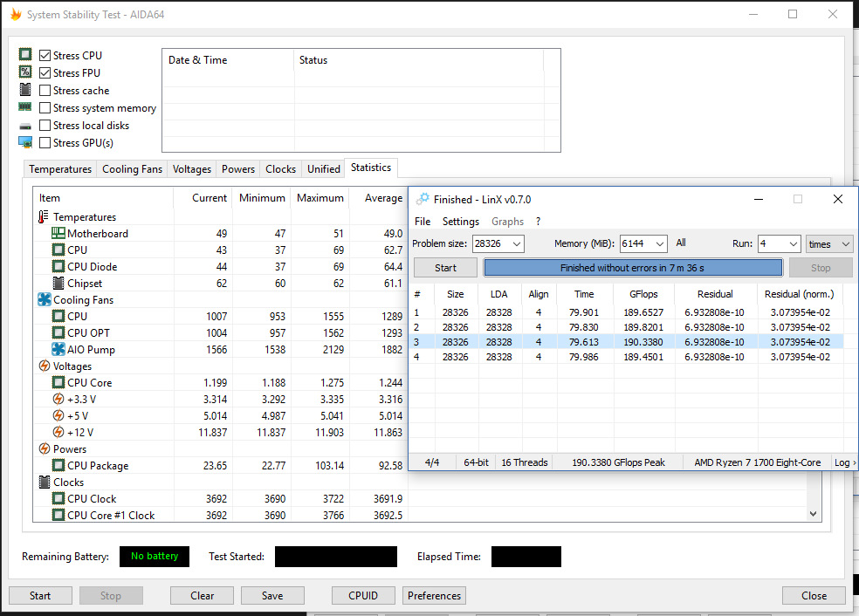The width and height of the screenshot is (859, 616).
Task: Enable the Stress cache checkbox
Action: point(45,91)
